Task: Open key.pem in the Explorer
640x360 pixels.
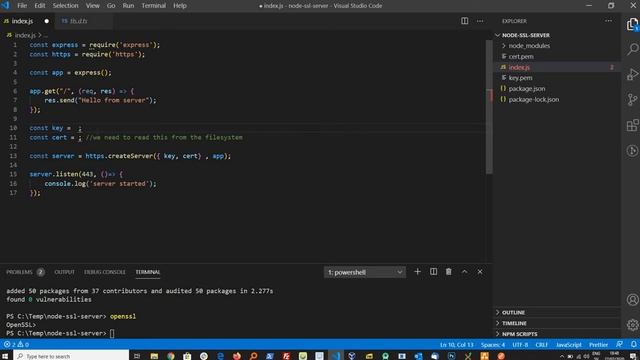Action: click(x=520, y=78)
